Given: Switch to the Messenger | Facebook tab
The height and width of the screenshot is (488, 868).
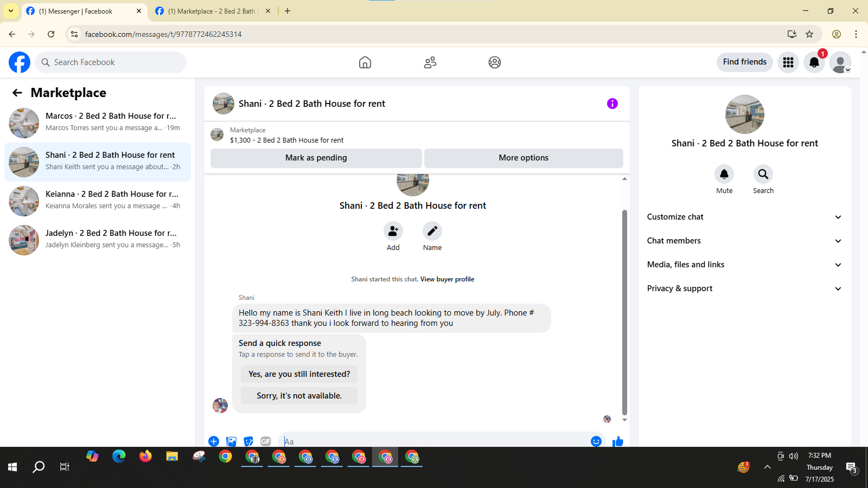Looking at the screenshot, I should (84, 11).
